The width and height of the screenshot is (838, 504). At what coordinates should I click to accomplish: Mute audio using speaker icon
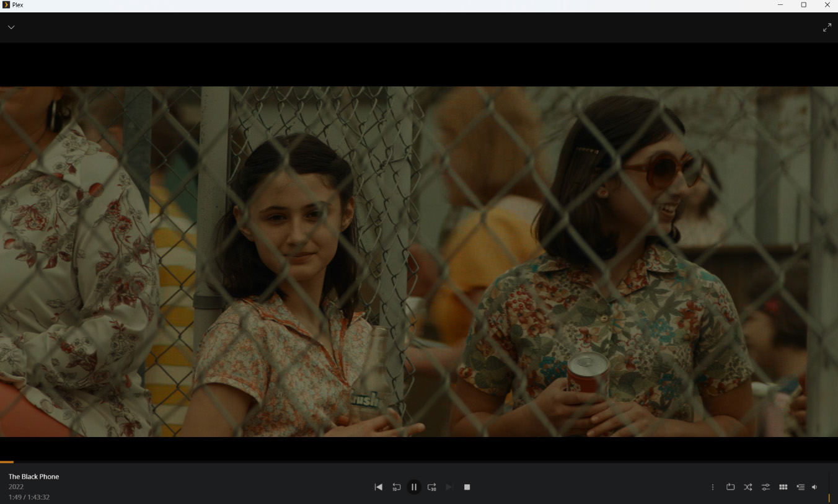point(814,487)
